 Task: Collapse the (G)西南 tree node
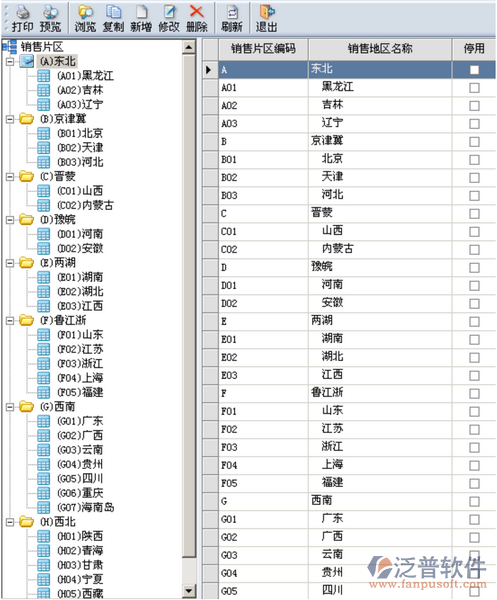pos(10,407)
